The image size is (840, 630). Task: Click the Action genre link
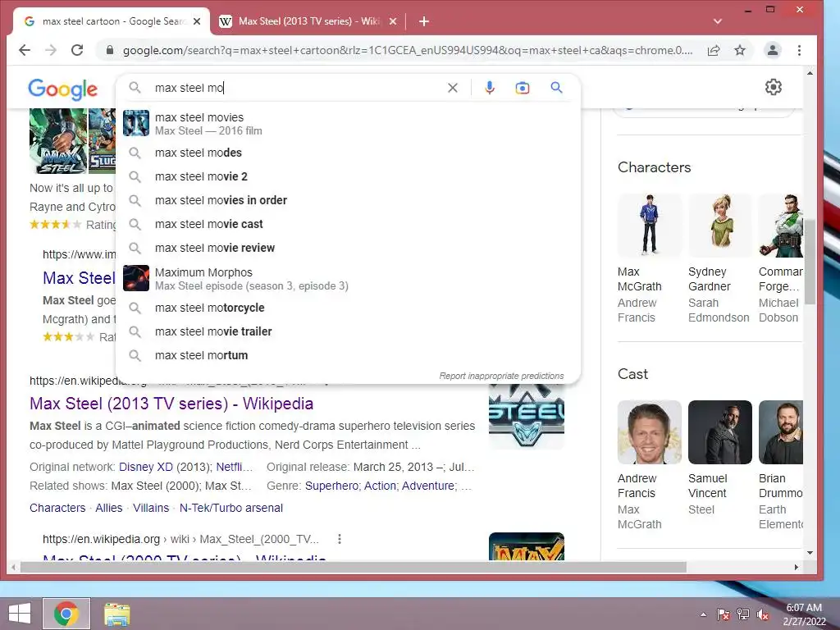pyautogui.click(x=380, y=486)
